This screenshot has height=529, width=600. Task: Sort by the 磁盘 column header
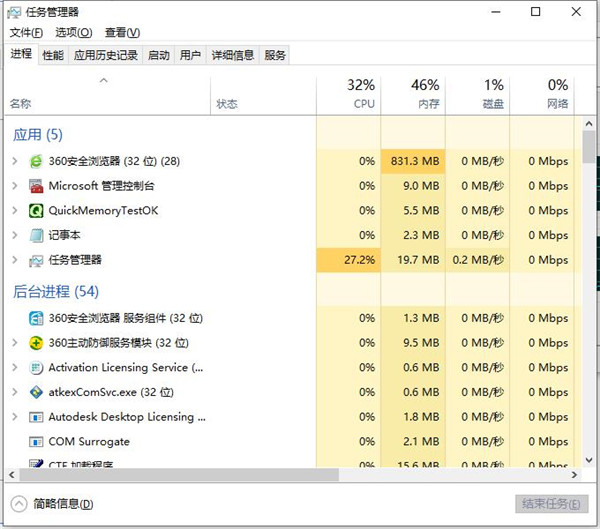pos(478,95)
